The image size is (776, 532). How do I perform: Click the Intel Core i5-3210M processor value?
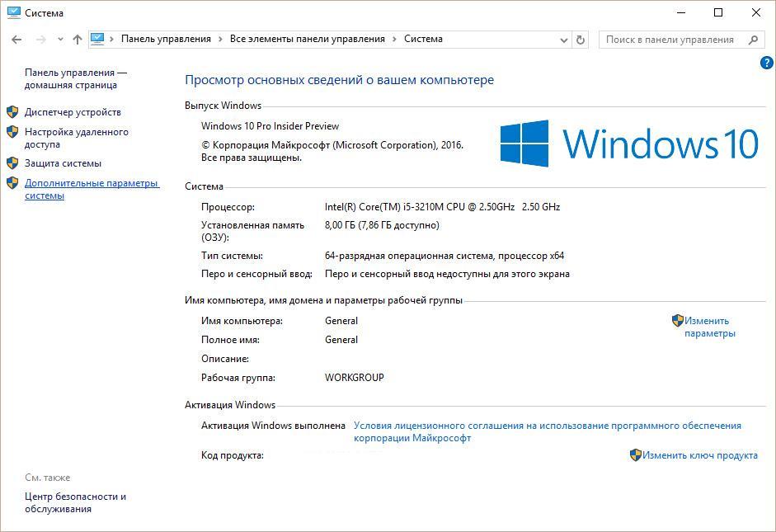point(443,207)
